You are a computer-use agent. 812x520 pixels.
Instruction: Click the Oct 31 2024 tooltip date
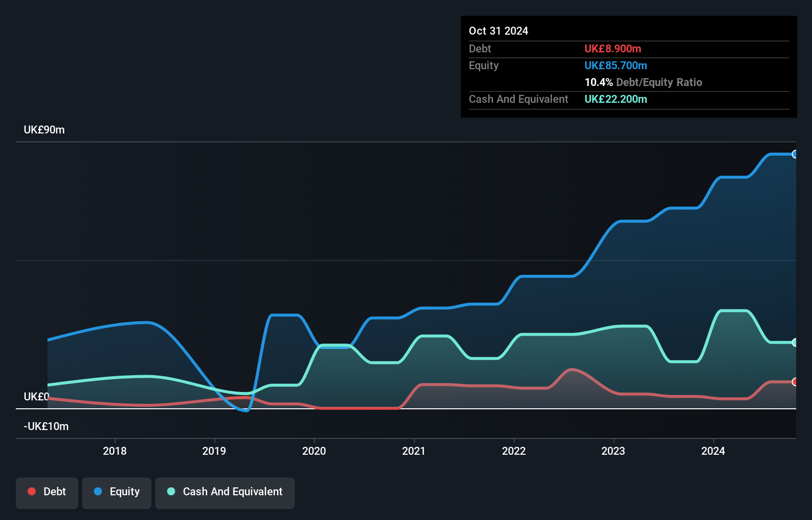[x=498, y=31]
